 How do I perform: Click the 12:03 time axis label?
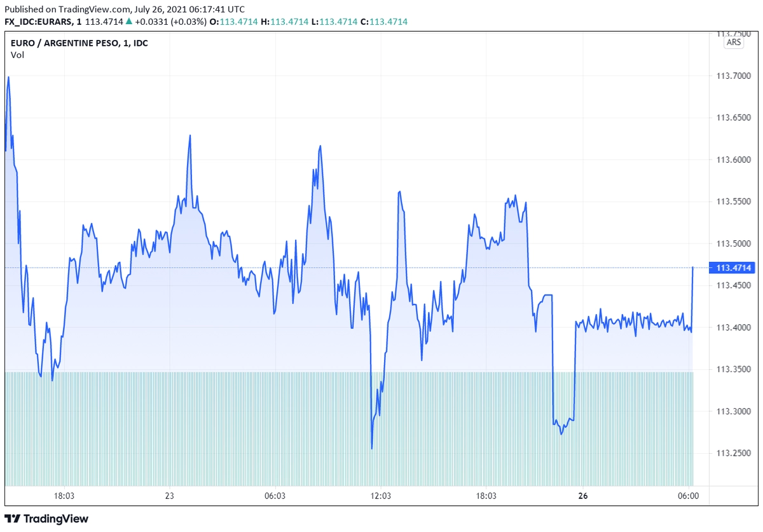[380, 496]
